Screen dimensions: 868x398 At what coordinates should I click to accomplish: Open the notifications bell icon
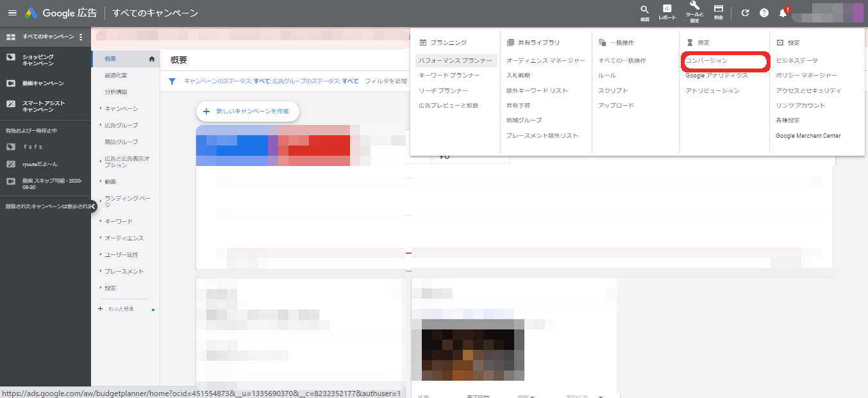pos(783,13)
